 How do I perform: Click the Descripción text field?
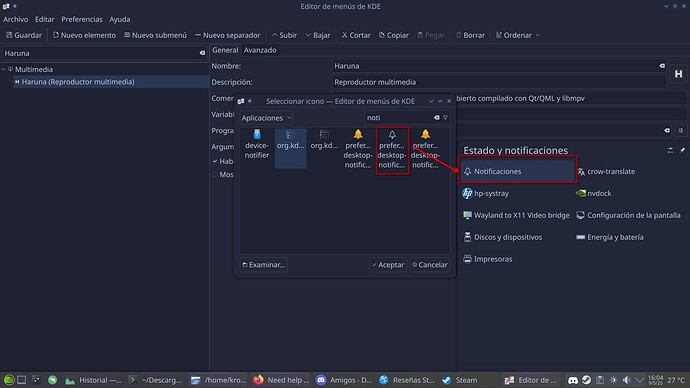click(499, 82)
